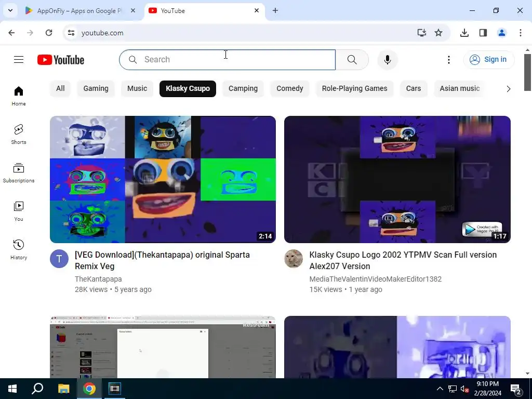Select the Klasky Csupo filter chip
The image size is (532, 399).
click(188, 88)
